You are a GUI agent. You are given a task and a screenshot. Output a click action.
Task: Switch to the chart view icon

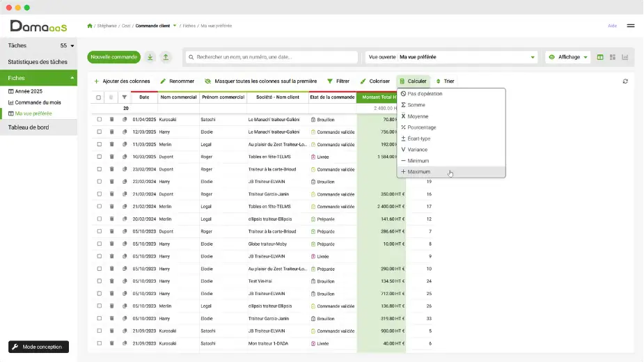pos(625,57)
